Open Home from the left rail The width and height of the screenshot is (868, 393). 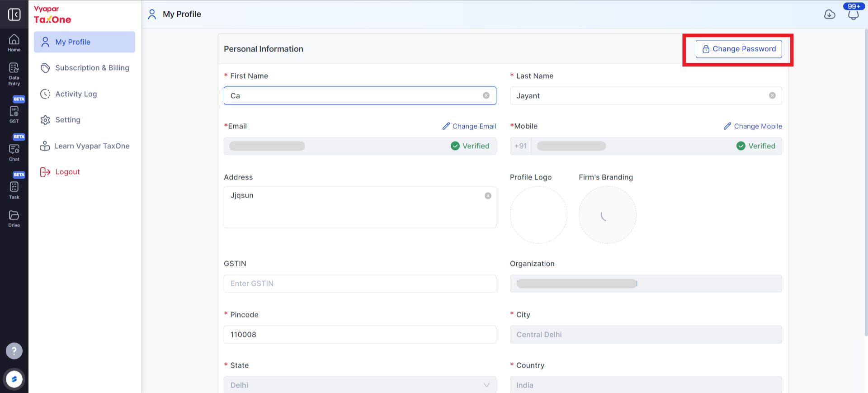point(14,43)
